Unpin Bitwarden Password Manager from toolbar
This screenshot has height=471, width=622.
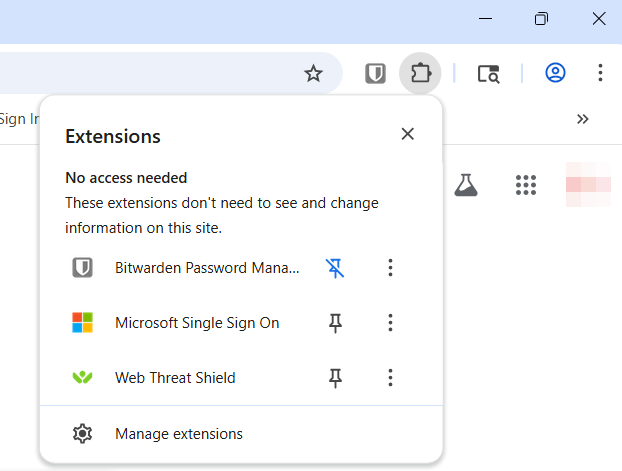335,267
